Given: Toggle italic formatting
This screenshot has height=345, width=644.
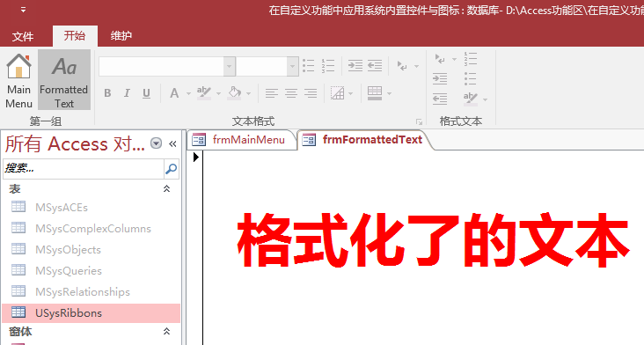Looking at the screenshot, I should pos(127,93).
